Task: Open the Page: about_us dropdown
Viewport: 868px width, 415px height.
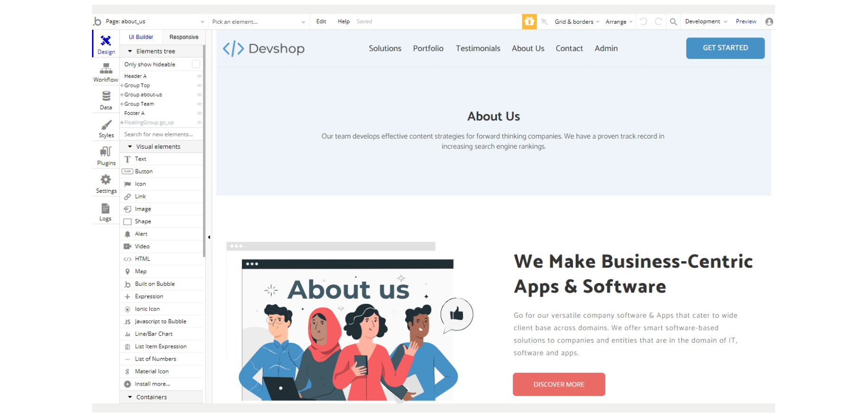Action: (x=155, y=21)
